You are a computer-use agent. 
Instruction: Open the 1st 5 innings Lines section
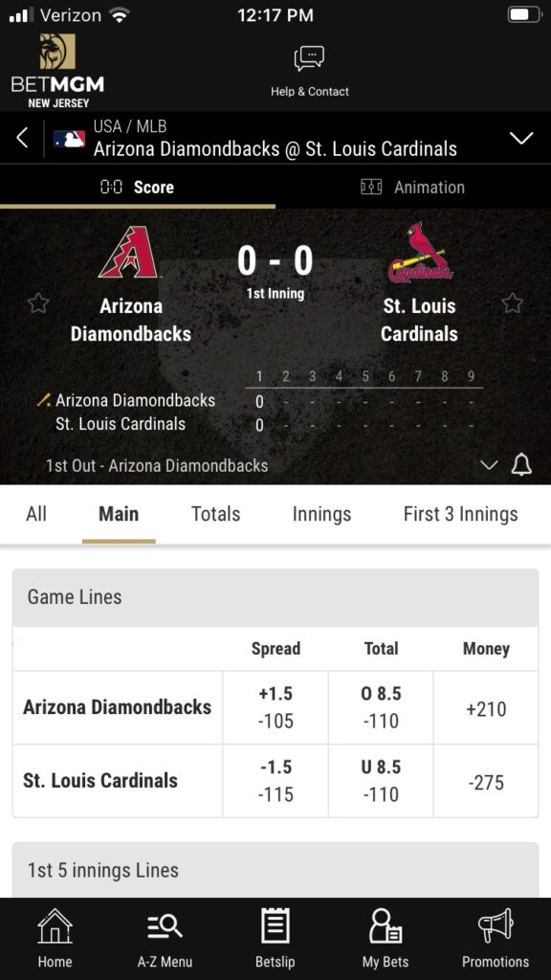tap(275, 870)
